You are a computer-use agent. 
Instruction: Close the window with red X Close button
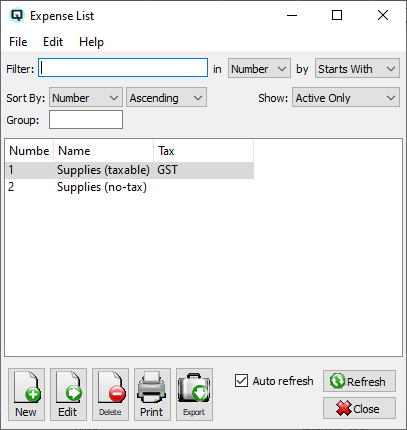[359, 408]
